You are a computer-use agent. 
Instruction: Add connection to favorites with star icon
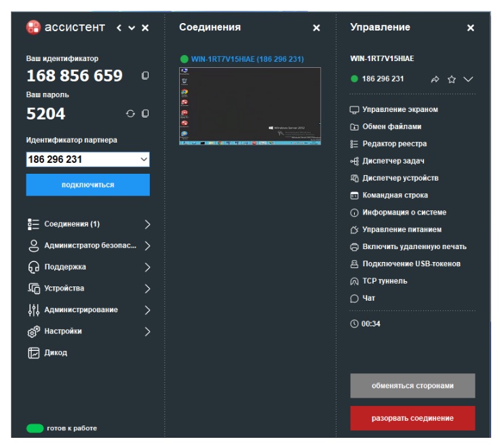[452, 79]
